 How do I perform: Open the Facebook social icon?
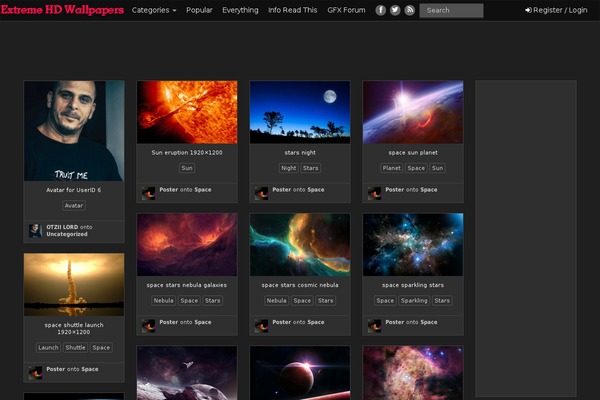[x=380, y=10]
